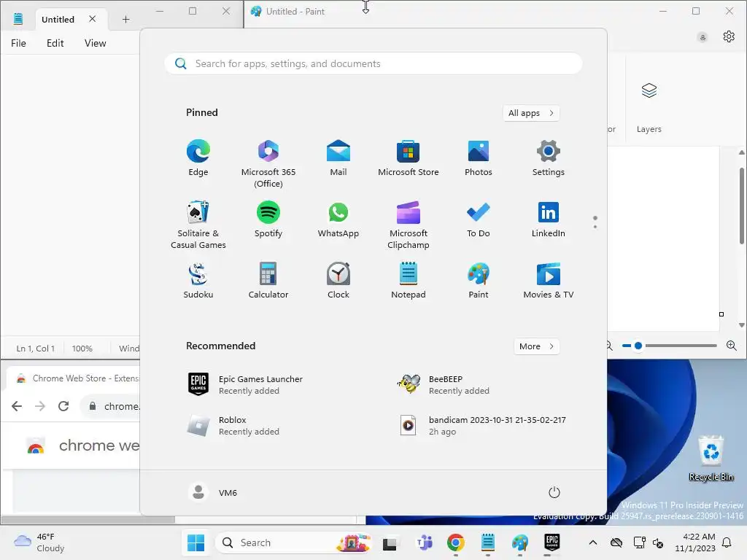747x560 pixels.
Task: Launch Clock pinned app
Action: point(338,281)
